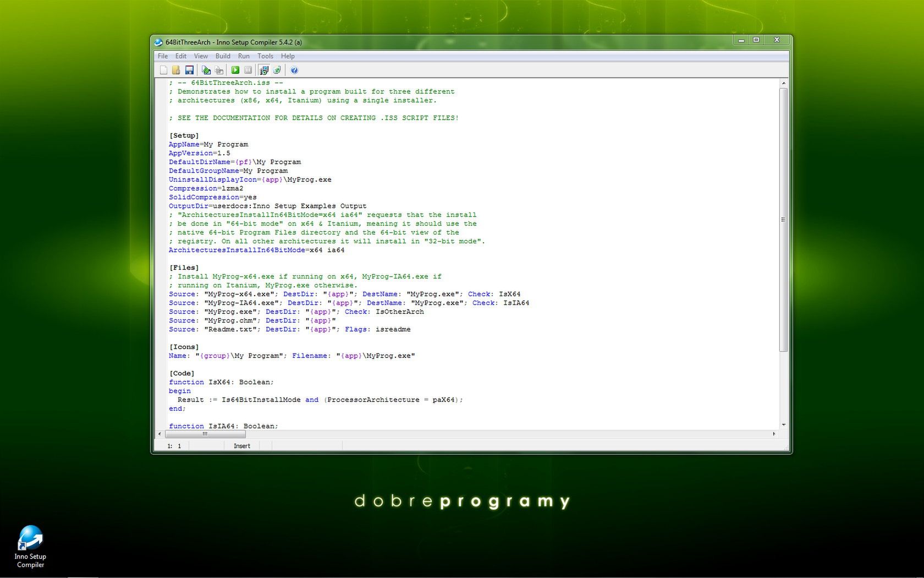Click the SEE THE DOCUMENTATION comment line
The width and height of the screenshot is (924, 578).
pos(314,118)
